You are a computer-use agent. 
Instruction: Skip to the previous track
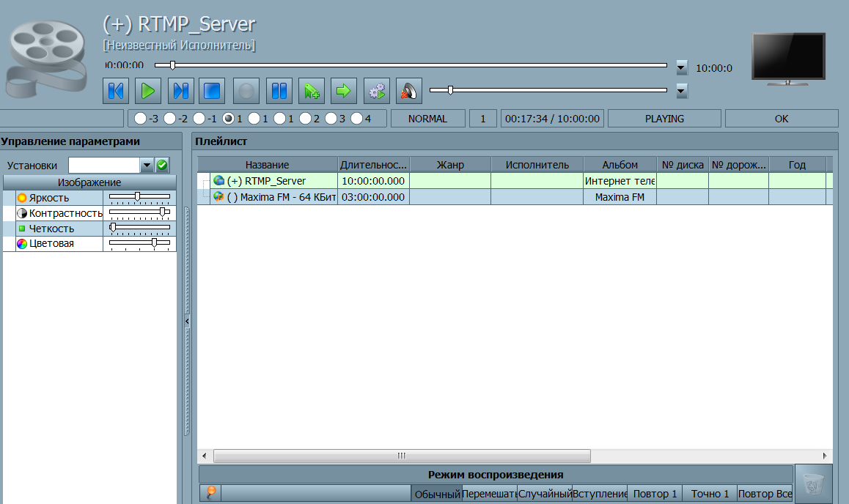(x=117, y=91)
